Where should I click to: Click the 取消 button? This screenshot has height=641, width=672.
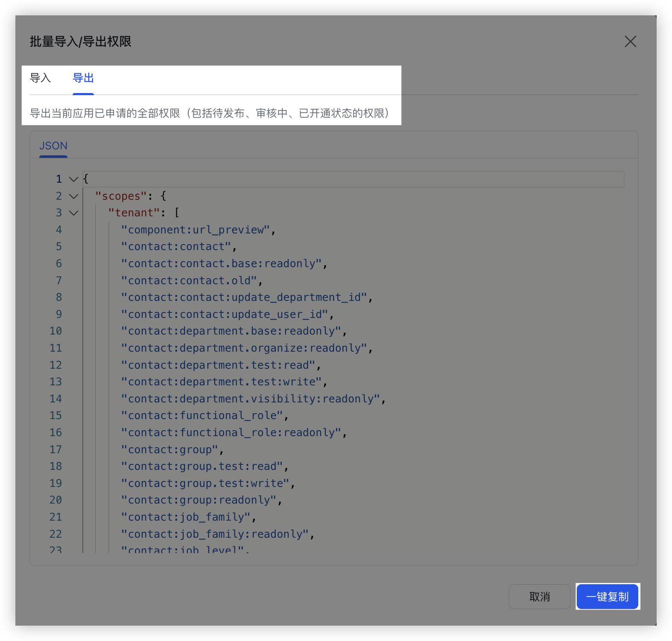click(x=539, y=597)
